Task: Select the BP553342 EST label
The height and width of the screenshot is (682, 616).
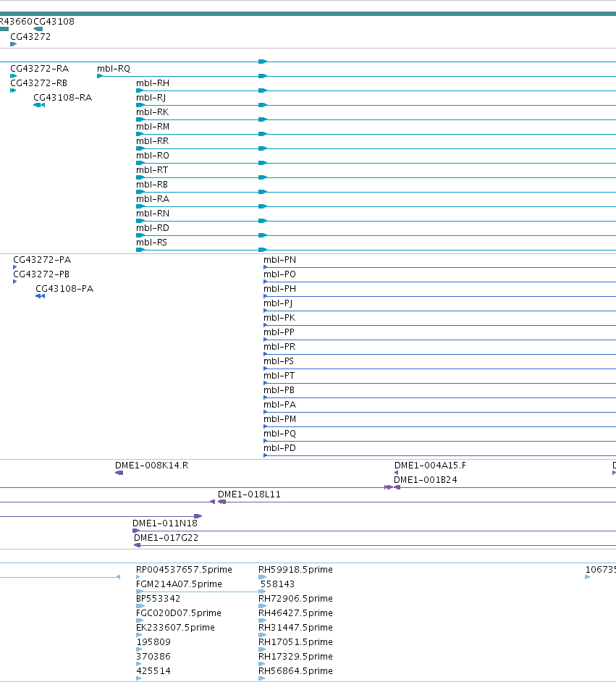Action: [x=159, y=599]
